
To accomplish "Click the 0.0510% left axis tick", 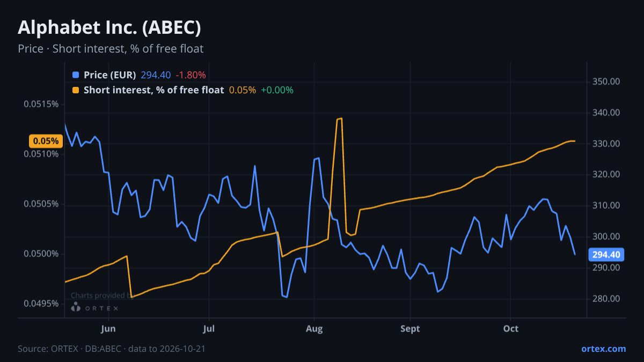I will pyautogui.click(x=41, y=154).
